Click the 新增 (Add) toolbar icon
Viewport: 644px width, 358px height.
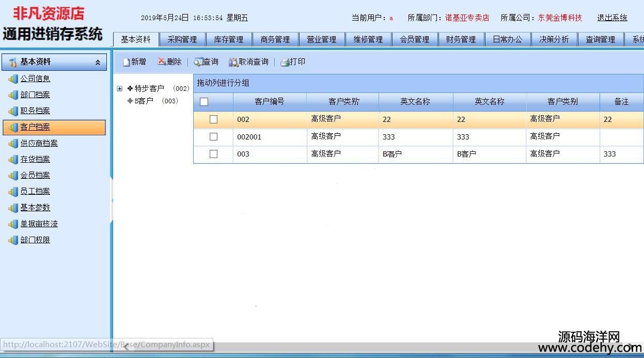tap(127, 63)
